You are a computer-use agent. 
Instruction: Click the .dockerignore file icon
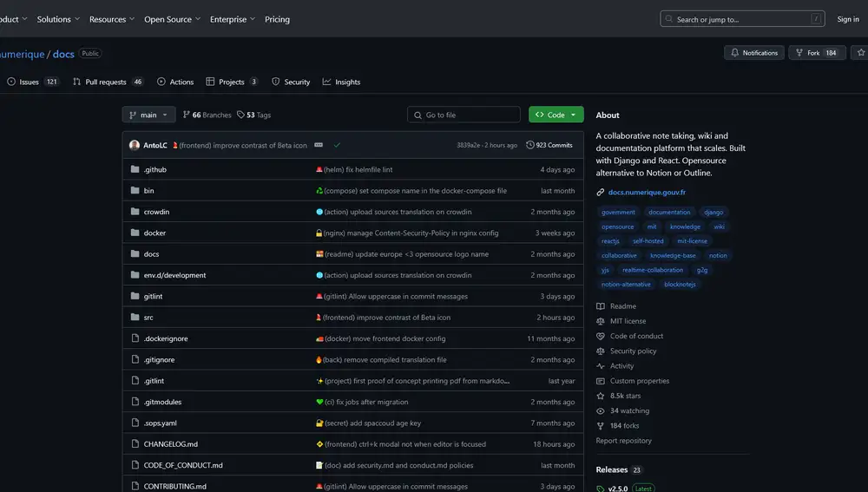pyautogui.click(x=135, y=338)
